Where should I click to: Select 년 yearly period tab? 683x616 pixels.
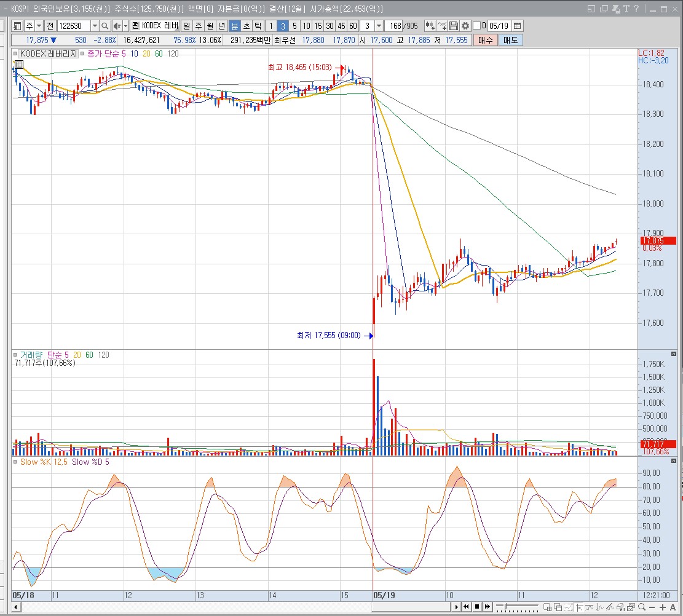[222, 26]
